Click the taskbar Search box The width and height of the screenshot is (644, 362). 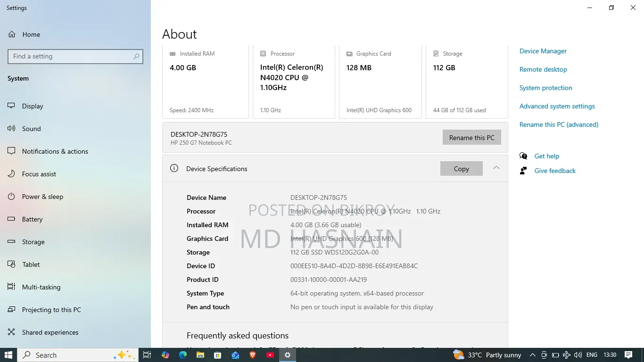coord(78,355)
